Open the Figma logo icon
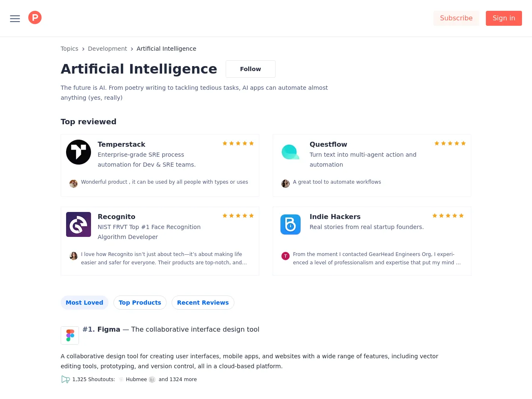The image size is (532, 399). [70, 335]
